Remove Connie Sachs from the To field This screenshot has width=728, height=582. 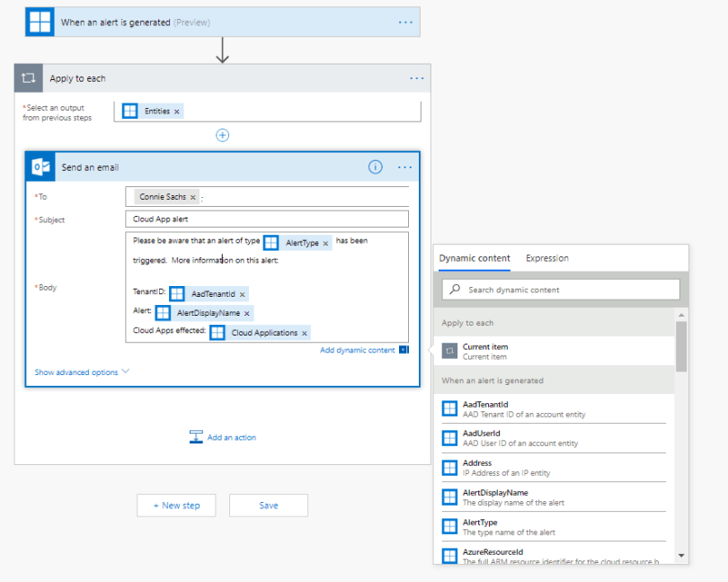192,197
